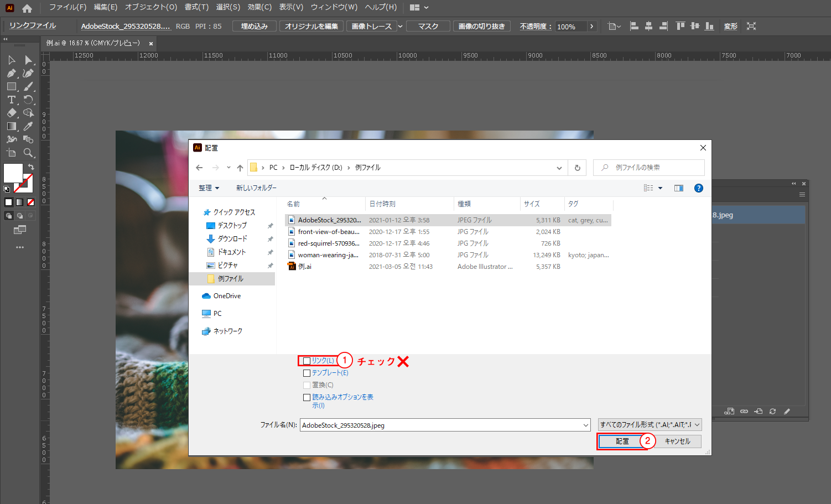The width and height of the screenshot is (831, 504).
Task: Open view options dropdown arrow in dialog
Action: (660, 188)
